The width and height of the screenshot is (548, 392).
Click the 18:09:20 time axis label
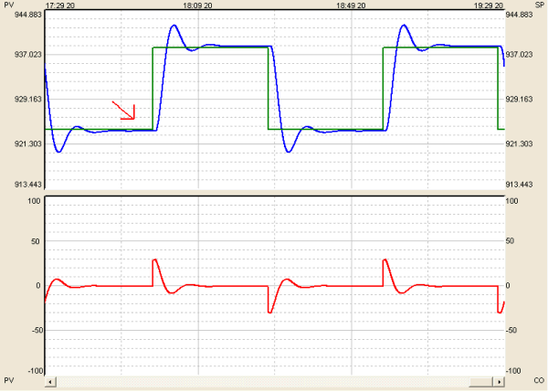(x=197, y=5)
